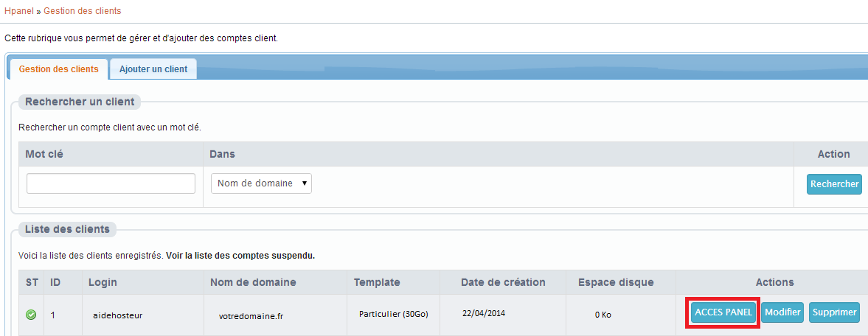868x336 pixels.
Task: Expand the Nom de domaine dropdown
Action: pos(261,183)
